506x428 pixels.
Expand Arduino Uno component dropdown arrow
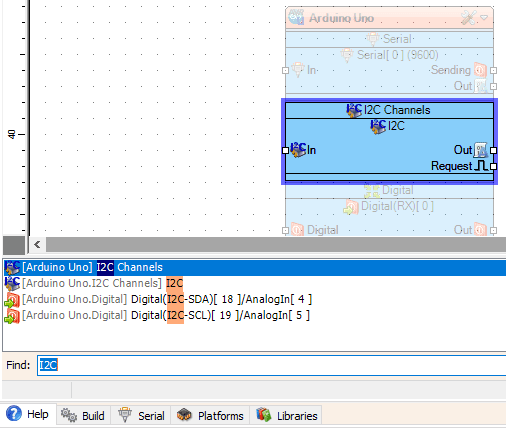(x=484, y=17)
